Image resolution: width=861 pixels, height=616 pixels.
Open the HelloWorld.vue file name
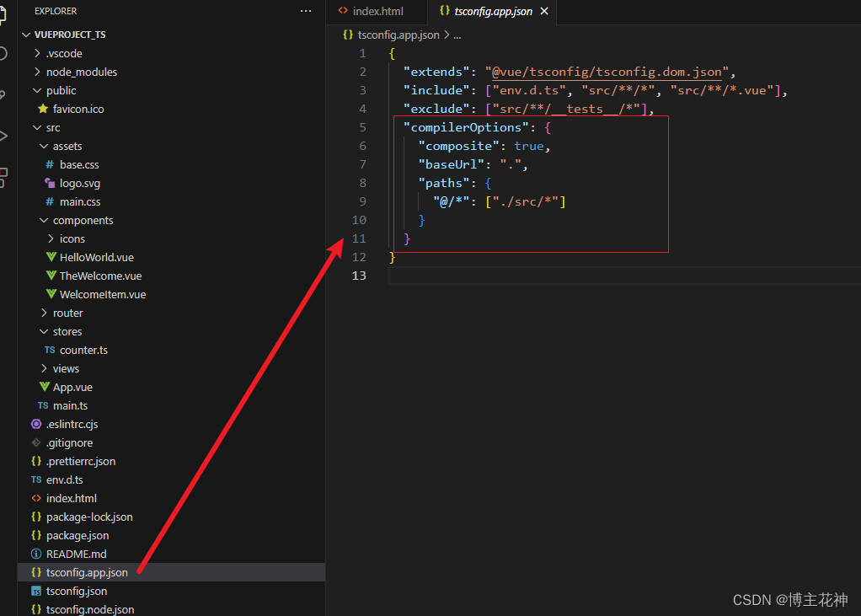[x=97, y=258]
